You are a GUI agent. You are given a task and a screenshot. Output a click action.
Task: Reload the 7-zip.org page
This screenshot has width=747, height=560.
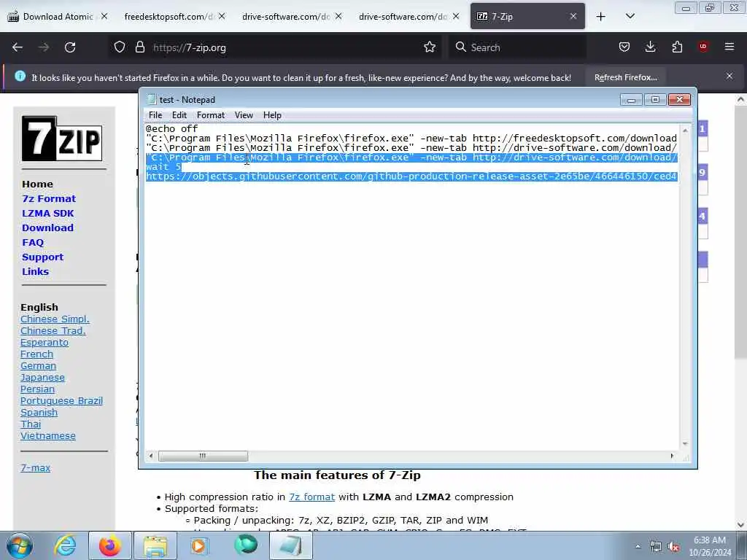(70, 47)
